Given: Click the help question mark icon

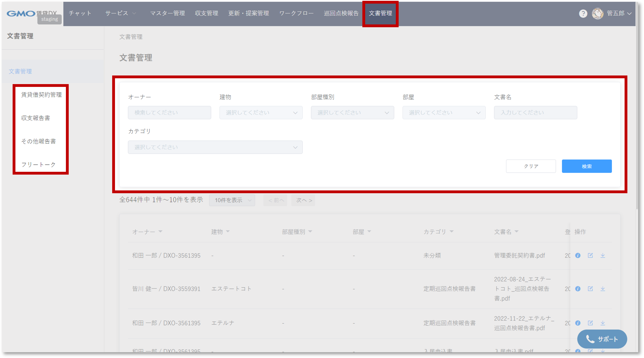Looking at the screenshot, I should [583, 13].
